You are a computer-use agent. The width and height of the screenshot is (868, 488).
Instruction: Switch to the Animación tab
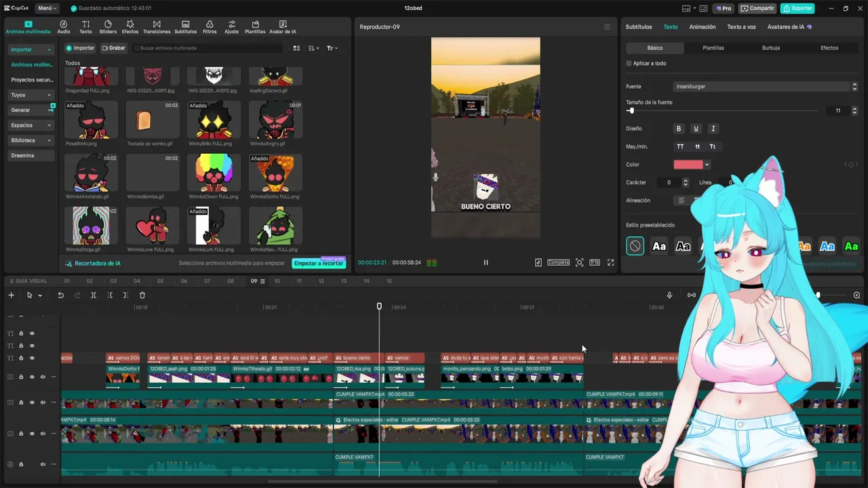pos(703,27)
